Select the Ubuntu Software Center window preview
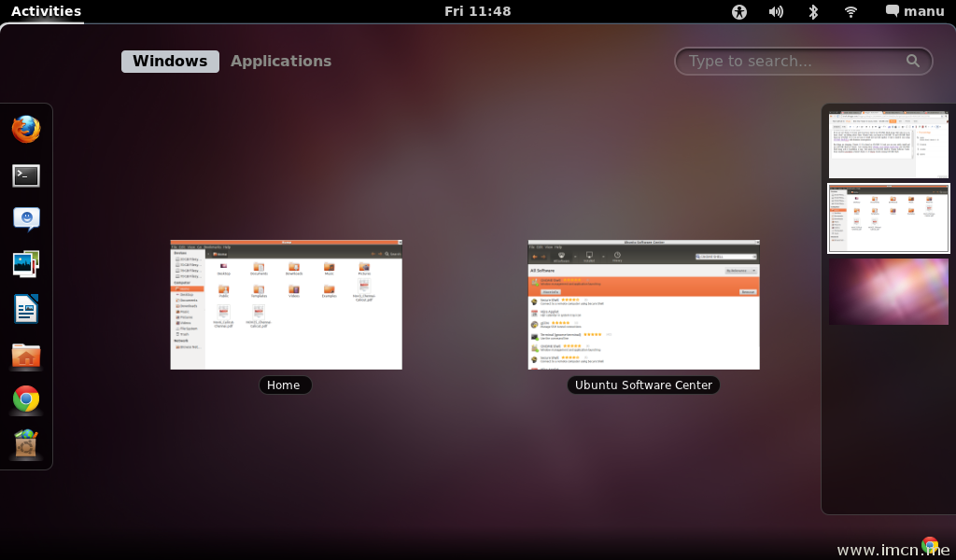The width and height of the screenshot is (956, 560). (x=644, y=304)
